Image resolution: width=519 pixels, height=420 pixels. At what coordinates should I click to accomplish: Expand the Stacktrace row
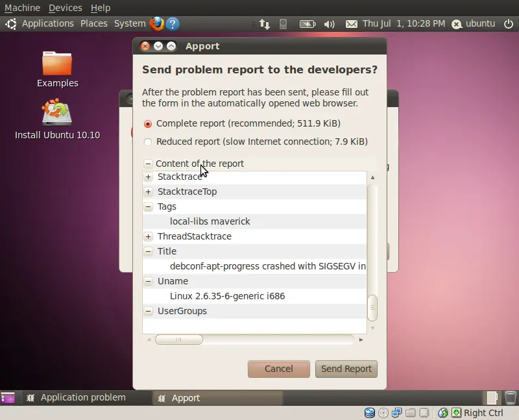pos(149,177)
